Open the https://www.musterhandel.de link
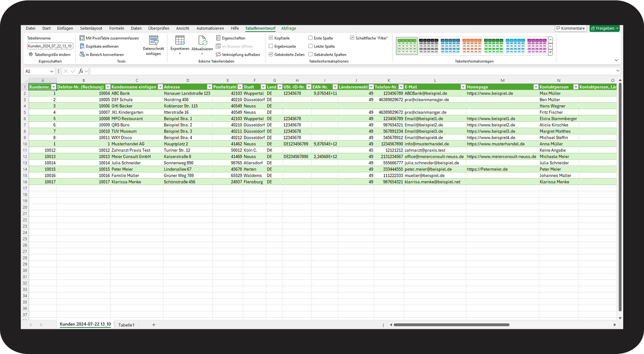Screen dimensions: 644x354 pyautogui.click(x=496, y=144)
